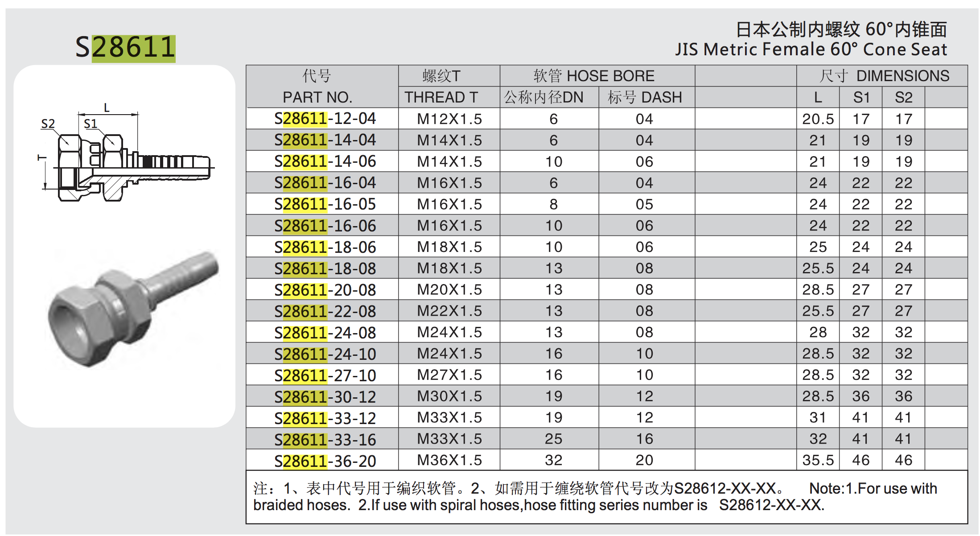Screen dimensions: 980x536
Task: Select part number S28611-36-20
Action: pos(325,461)
